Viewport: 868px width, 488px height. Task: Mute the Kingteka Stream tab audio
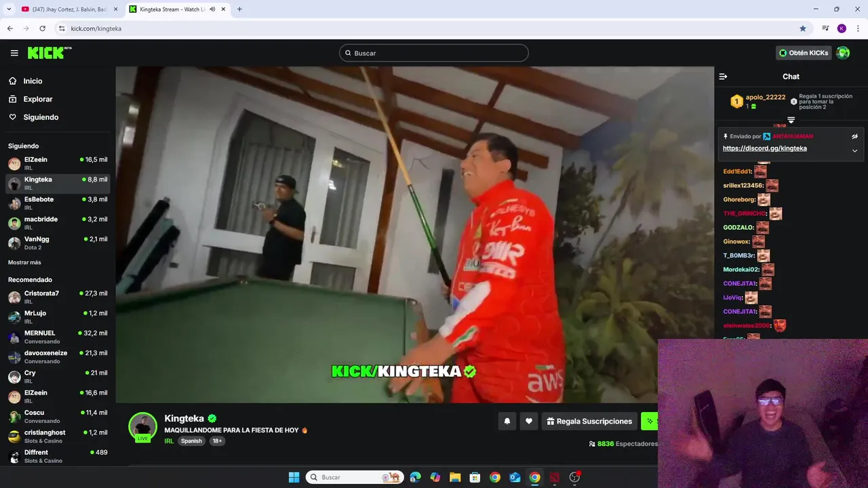point(212,9)
